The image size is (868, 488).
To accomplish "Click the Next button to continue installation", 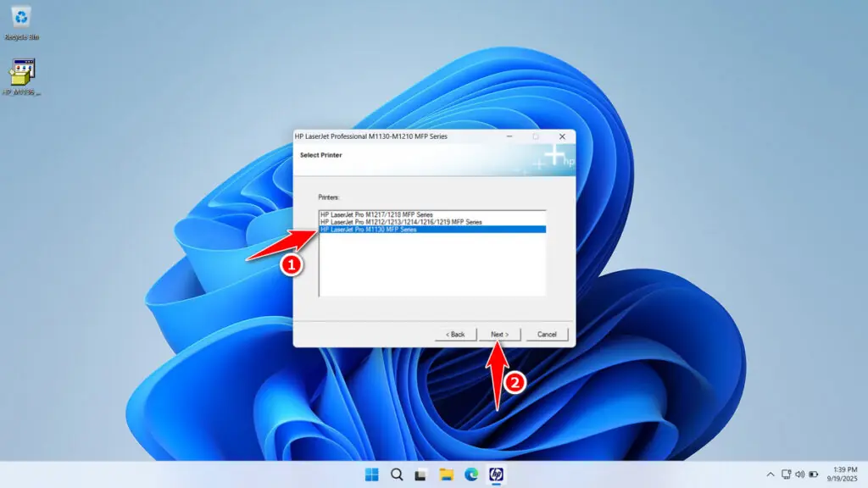I will 500,334.
